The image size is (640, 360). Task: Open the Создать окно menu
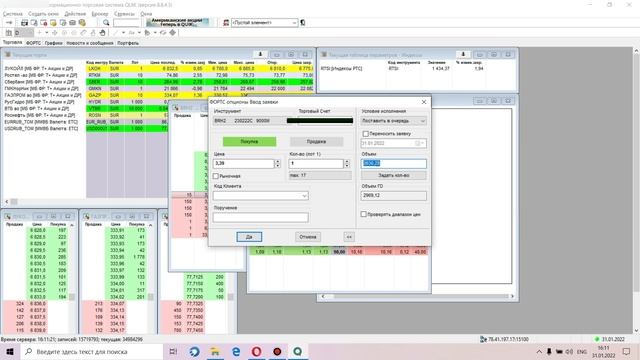43,14
